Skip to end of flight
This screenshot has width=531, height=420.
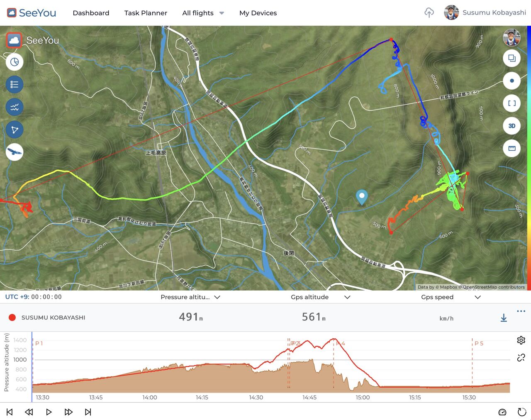[x=88, y=412]
